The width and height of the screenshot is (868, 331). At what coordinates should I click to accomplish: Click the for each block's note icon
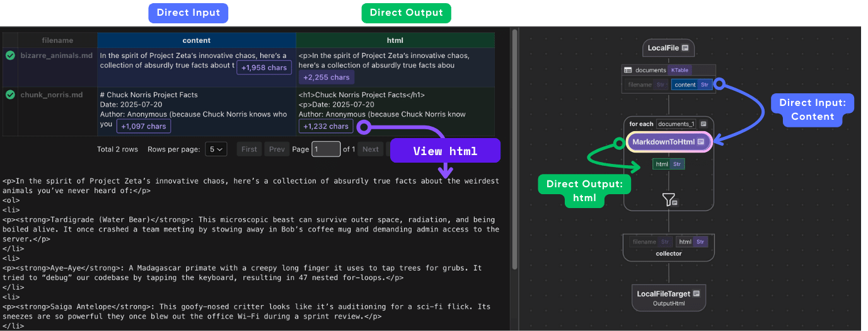703,124
